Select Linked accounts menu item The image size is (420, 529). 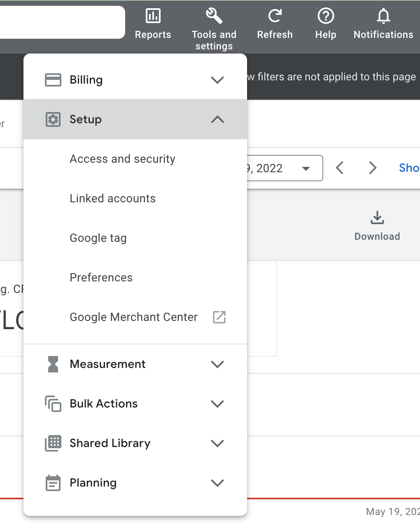[x=112, y=199]
